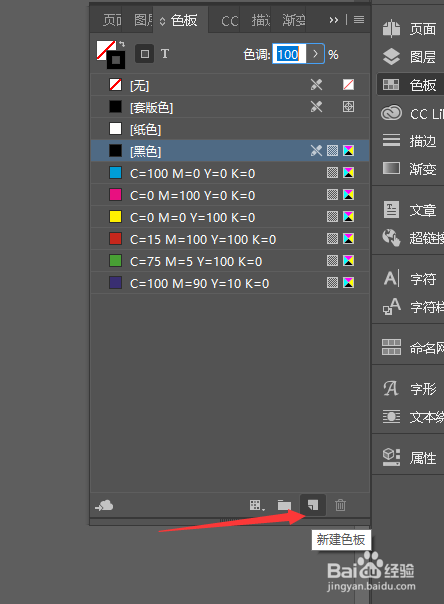Select swatch C=0 M=0 Y=100 K=0
This screenshot has height=604, width=444.
coord(230,216)
